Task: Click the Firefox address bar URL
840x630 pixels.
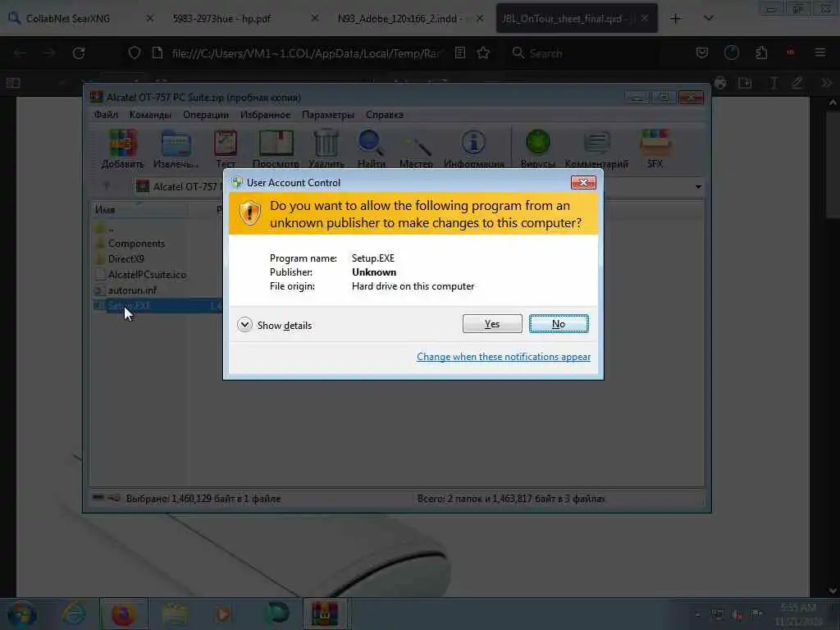Action: (305, 53)
